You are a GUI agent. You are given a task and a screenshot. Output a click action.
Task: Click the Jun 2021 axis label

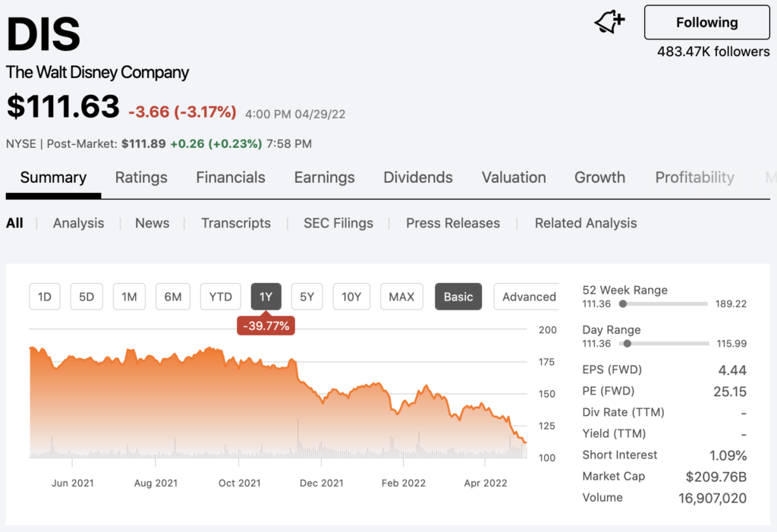(x=72, y=483)
